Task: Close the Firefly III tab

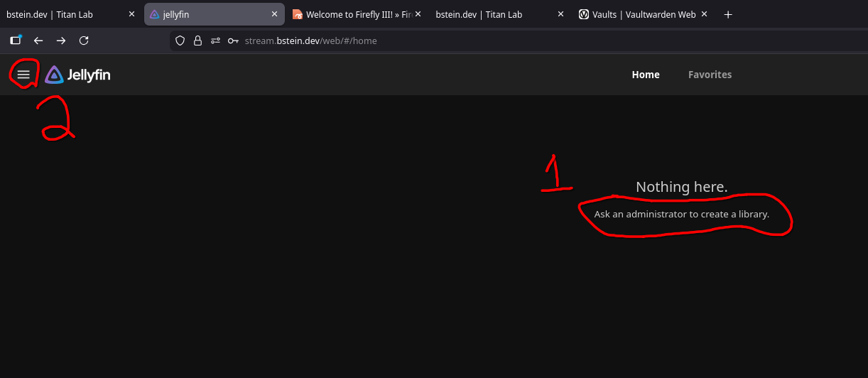Action: [x=418, y=14]
